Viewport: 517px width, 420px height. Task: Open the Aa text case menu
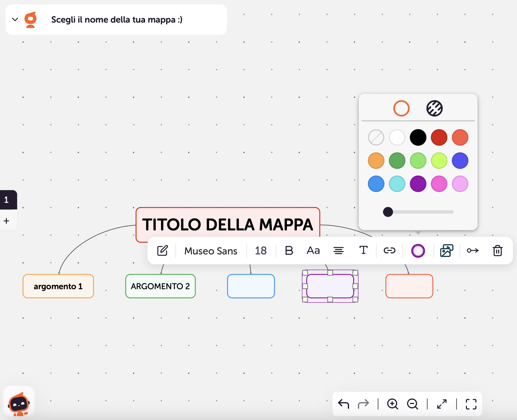(313, 251)
